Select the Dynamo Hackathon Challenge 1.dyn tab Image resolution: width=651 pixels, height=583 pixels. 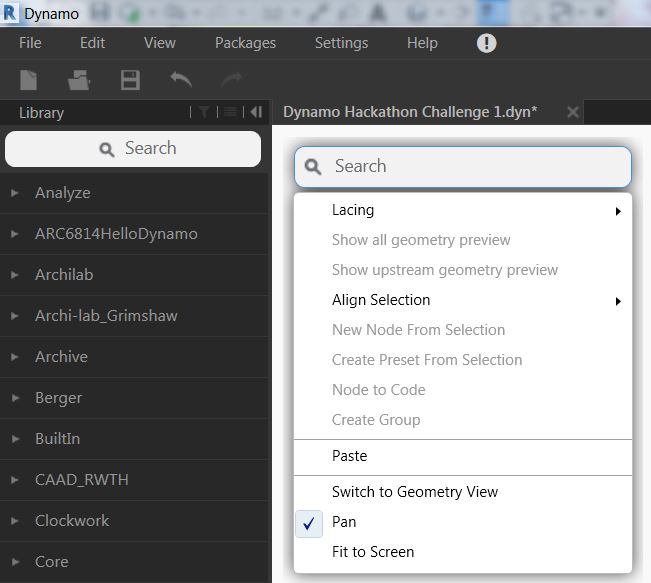click(x=428, y=112)
